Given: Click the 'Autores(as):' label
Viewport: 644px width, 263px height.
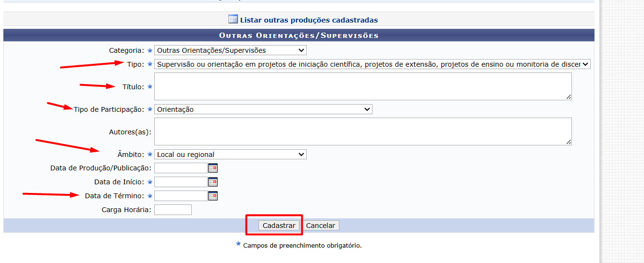Looking at the screenshot, I should (x=130, y=131).
